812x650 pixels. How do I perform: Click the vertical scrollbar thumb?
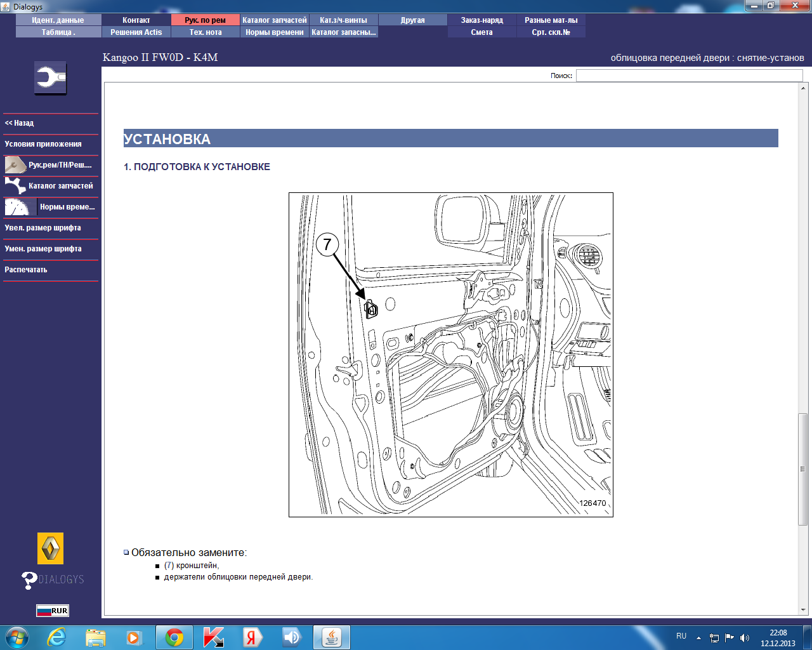point(803,469)
